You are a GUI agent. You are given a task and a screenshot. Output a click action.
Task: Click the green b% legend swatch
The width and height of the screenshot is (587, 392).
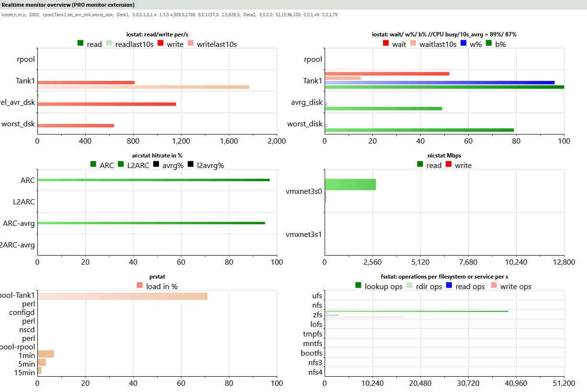point(489,44)
